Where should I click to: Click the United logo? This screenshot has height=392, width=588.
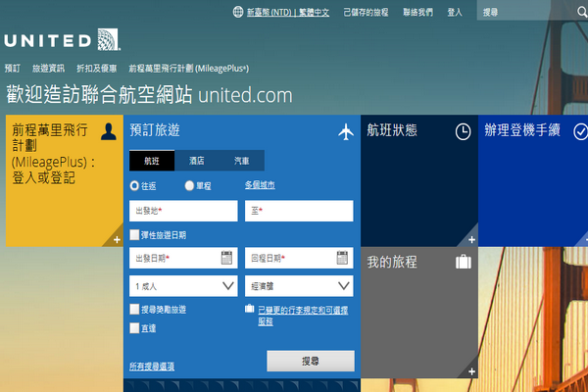(x=63, y=40)
